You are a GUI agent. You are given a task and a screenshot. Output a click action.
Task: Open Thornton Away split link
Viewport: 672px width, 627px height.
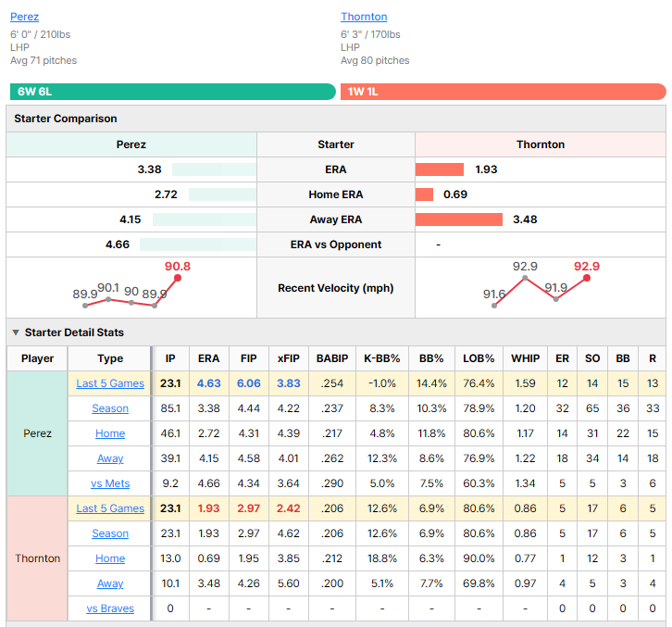(x=110, y=583)
